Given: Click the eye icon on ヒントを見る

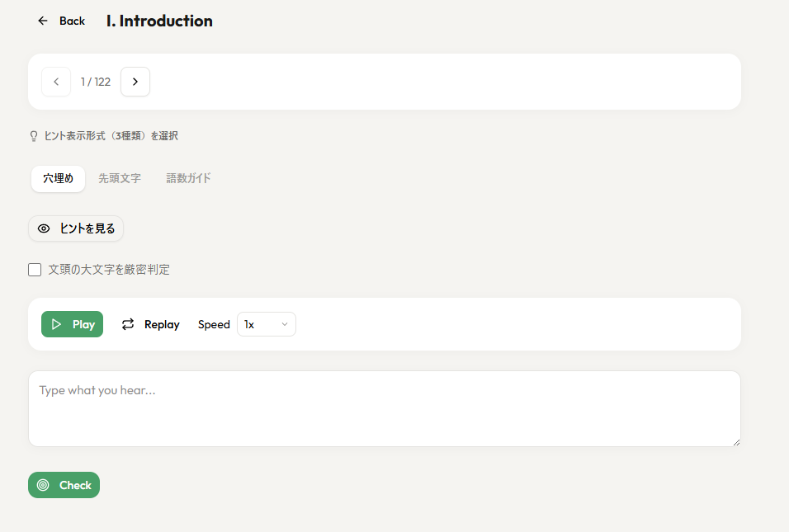Looking at the screenshot, I should (44, 228).
